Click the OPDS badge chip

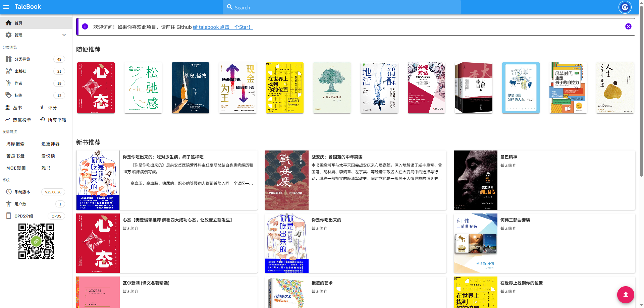click(56, 216)
